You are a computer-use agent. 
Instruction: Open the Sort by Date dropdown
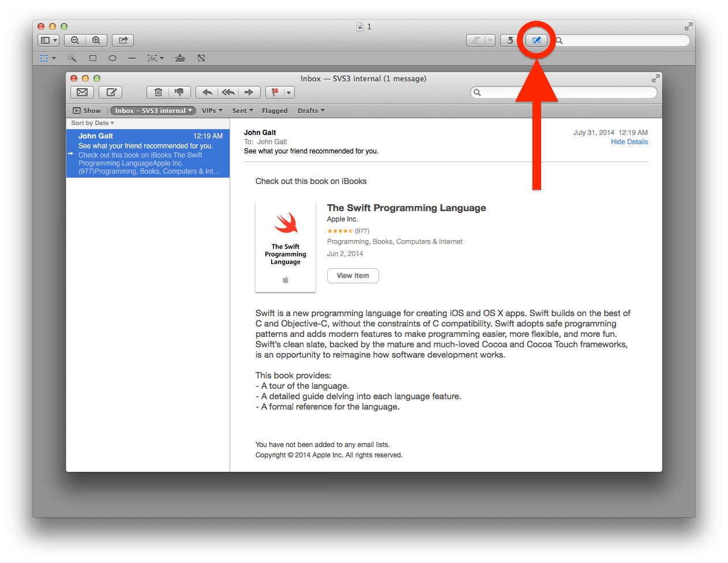pyautogui.click(x=92, y=123)
